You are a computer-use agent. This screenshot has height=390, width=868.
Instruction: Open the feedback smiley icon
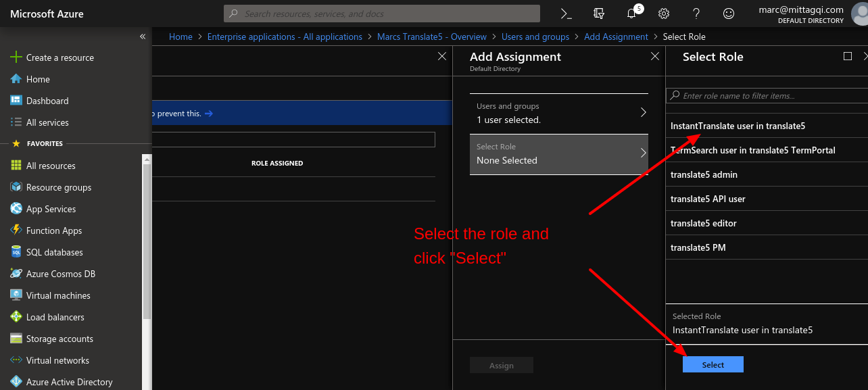(x=729, y=14)
